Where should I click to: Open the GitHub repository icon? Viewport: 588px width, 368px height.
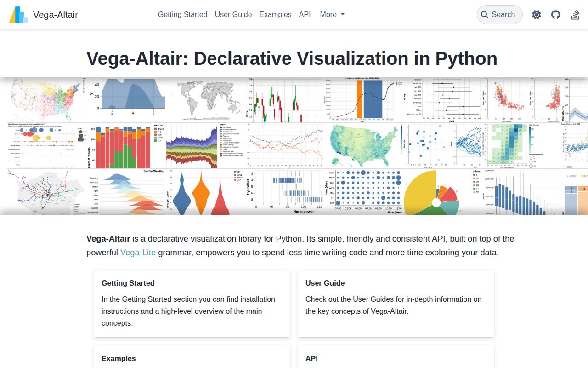[x=556, y=15]
